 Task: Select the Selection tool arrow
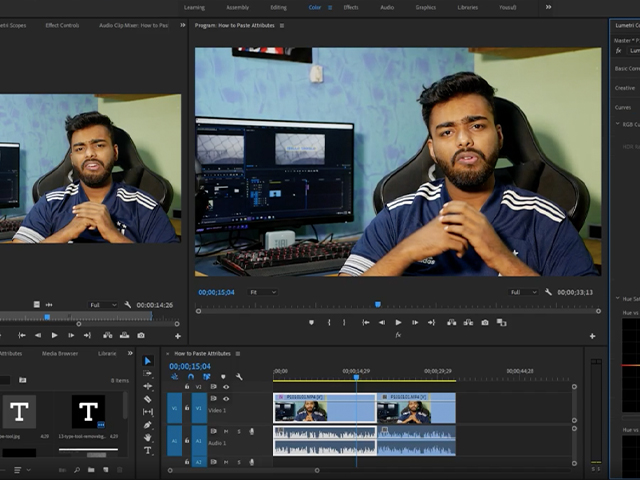pyautogui.click(x=148, y=361)
